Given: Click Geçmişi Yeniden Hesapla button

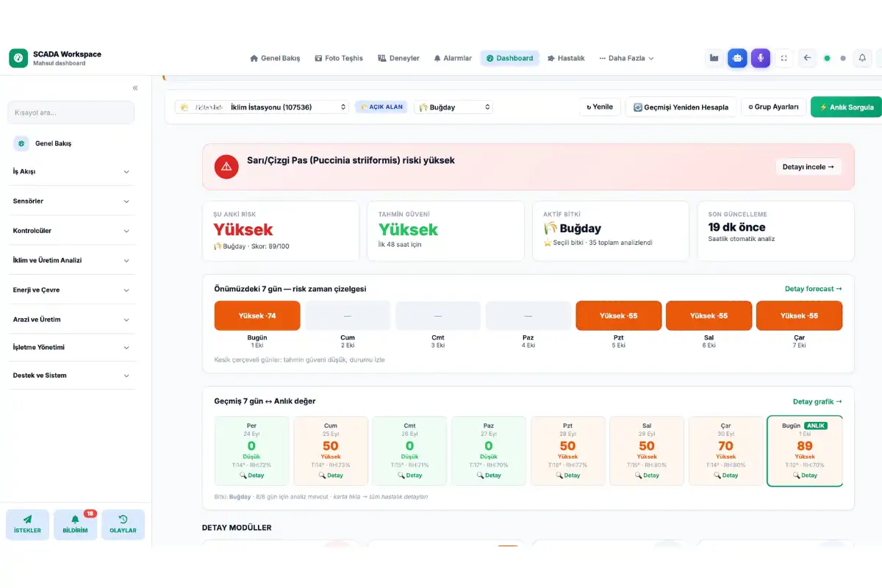Looking at the screenshot, I should [681, 107].
